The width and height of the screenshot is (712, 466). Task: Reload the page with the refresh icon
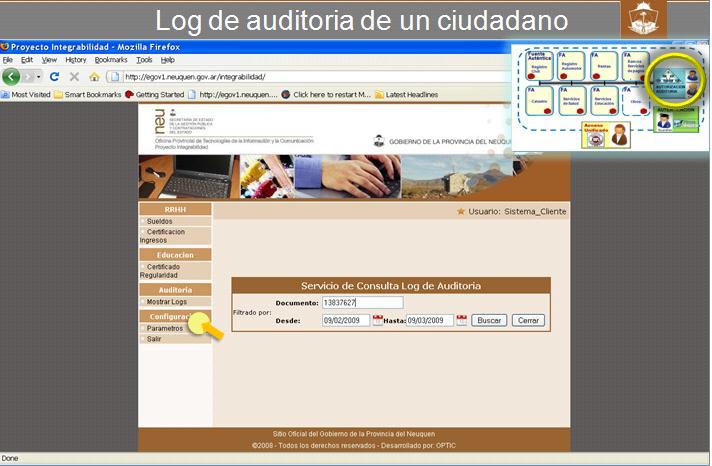(x=54, y=77)
